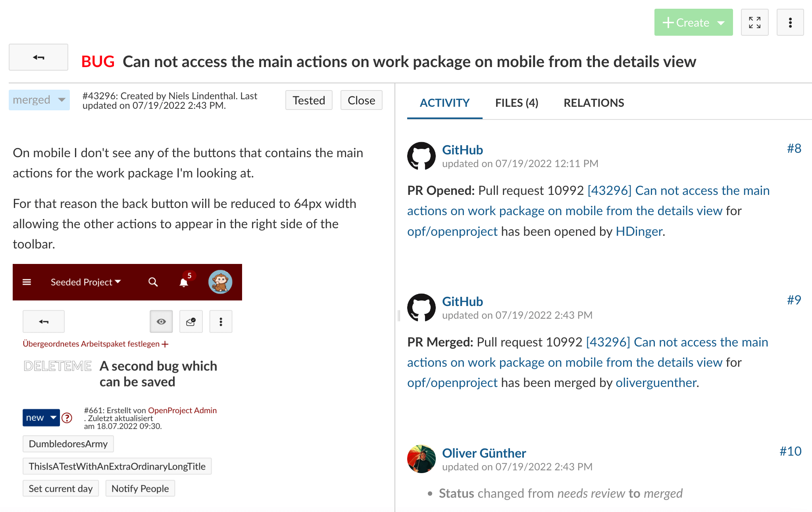
Task: Select the search icon in the mobile screenshot
Action: 153,282
